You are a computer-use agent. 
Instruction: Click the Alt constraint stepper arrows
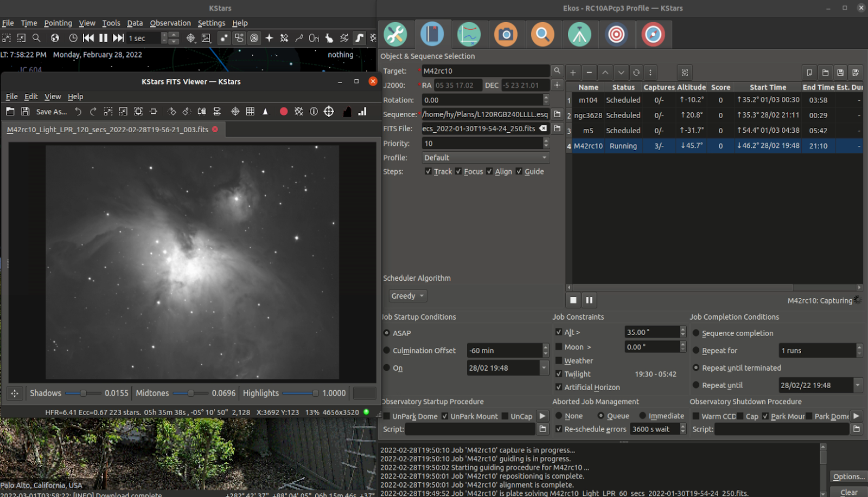tap(683, 332)
